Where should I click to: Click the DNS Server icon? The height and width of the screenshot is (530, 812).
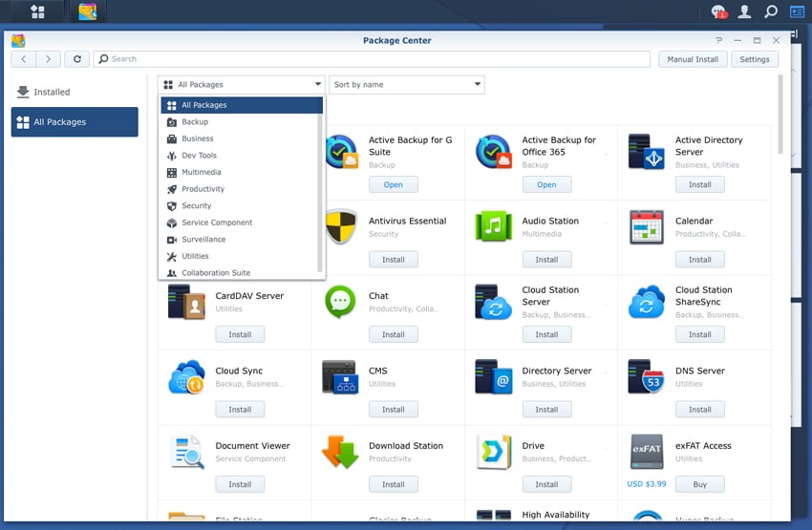647,377
